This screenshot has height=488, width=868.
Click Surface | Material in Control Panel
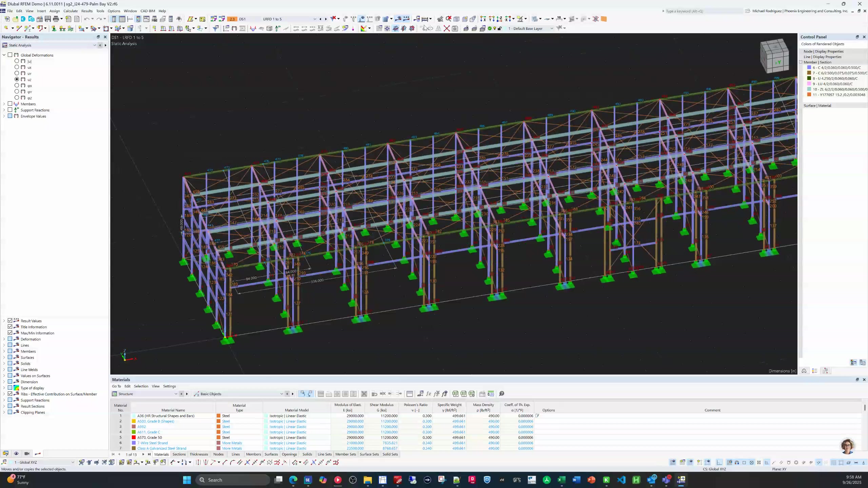[x=817, y=106]
